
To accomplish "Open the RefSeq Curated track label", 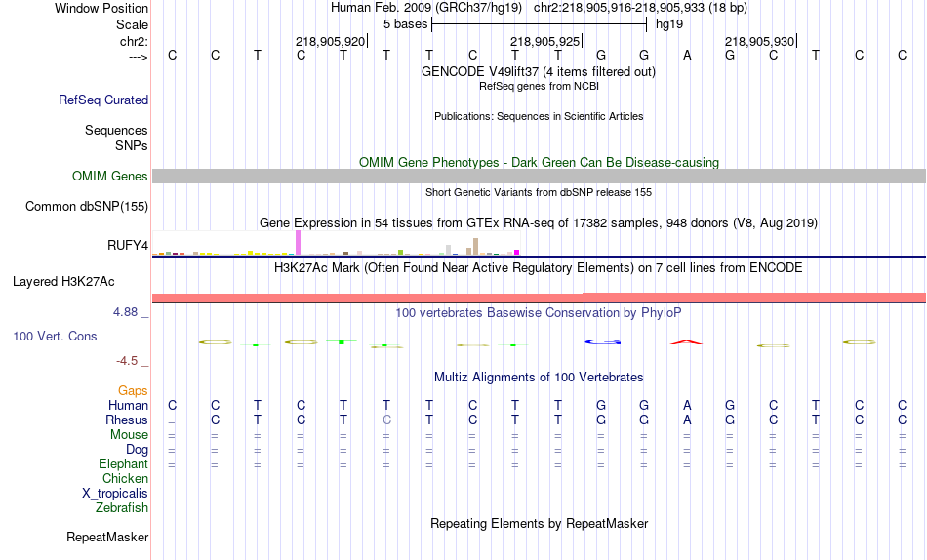I will tap(102, 100).
